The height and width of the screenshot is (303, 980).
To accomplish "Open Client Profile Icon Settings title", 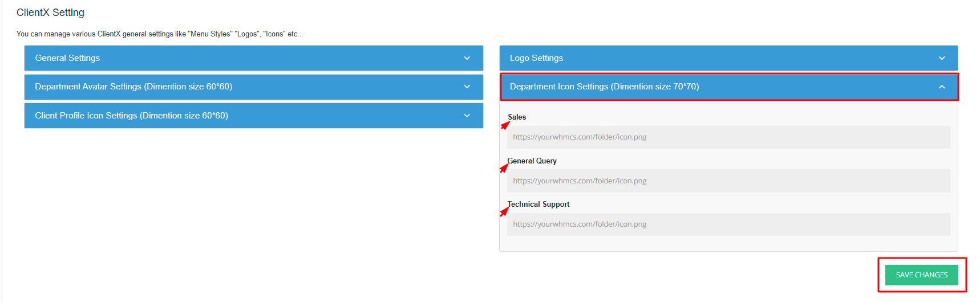I will tap(131, 116).
